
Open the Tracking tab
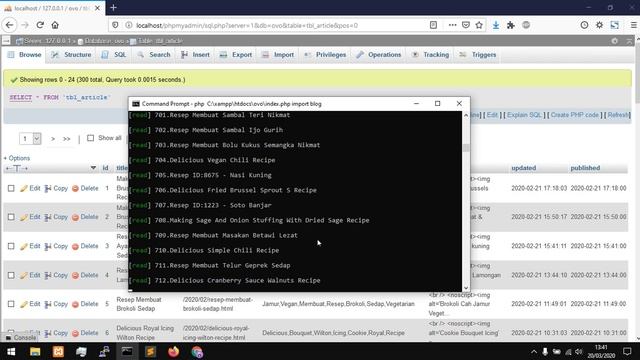[x=430, y=55]
